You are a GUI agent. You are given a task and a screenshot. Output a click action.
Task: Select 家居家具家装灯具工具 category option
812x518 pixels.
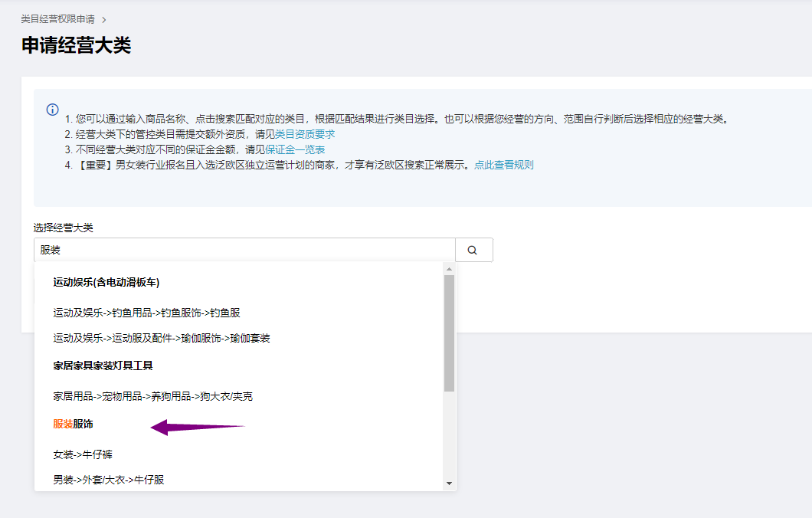(103, 366)
